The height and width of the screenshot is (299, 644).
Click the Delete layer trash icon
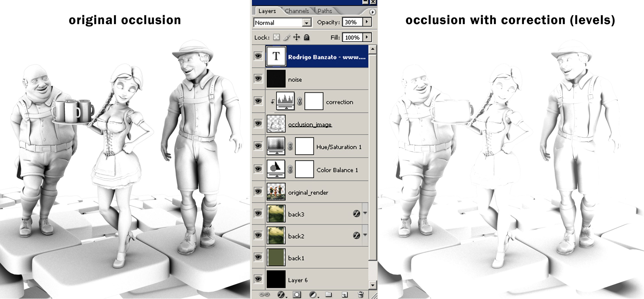pos(360,294)
